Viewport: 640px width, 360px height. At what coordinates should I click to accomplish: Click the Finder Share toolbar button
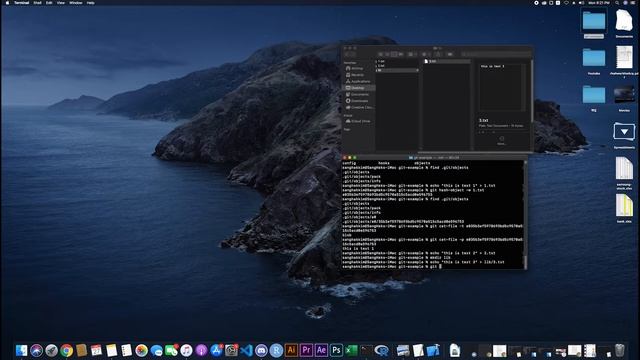click(438, 54)
